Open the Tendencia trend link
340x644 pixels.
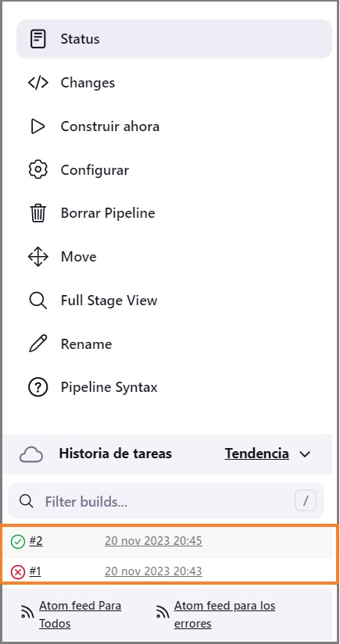click(x=256, y=454)
